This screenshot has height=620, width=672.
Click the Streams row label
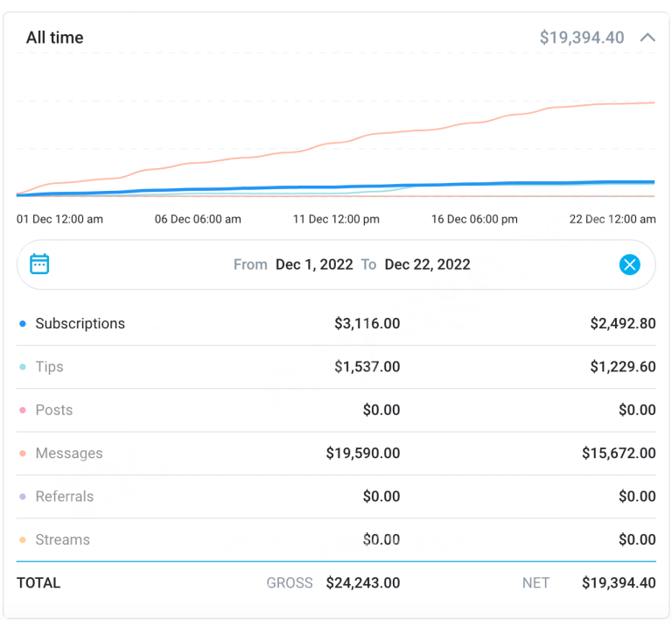62,539
